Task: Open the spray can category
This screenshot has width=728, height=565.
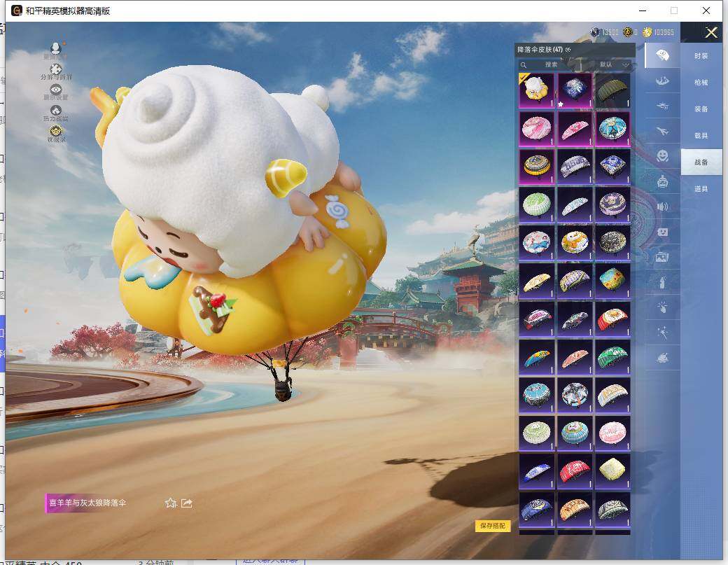Action: point(661,282)
